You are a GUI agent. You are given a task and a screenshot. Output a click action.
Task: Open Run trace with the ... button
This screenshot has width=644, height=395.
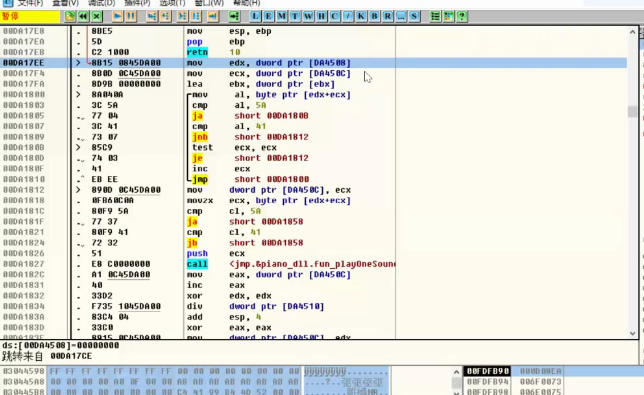(x=400, y=16)
